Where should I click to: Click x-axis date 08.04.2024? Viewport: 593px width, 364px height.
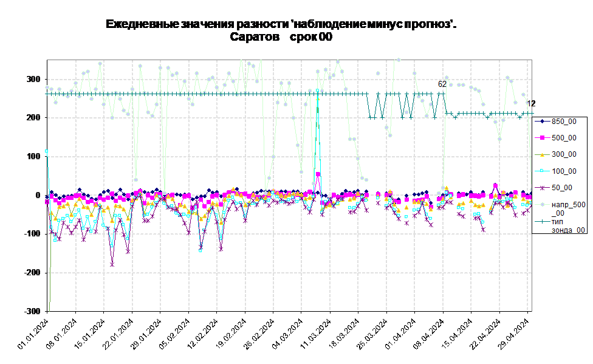[x=429, y=334]
